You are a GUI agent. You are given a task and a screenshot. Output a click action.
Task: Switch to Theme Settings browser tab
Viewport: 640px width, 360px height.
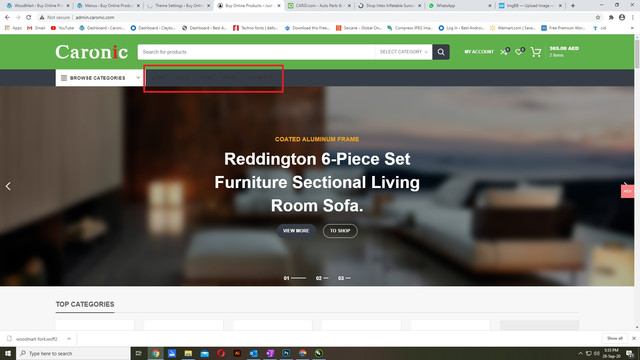tap(178, 6)
